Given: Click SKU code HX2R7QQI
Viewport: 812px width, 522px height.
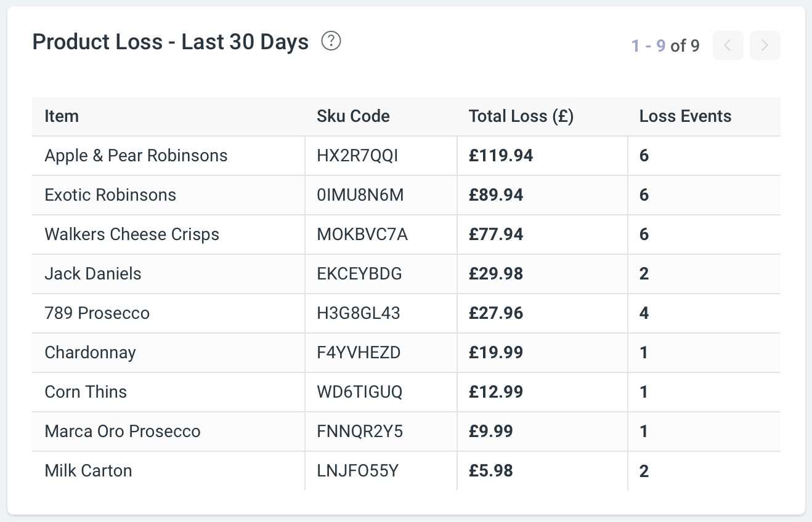Looking at the screenshot, I should [357, 156].
